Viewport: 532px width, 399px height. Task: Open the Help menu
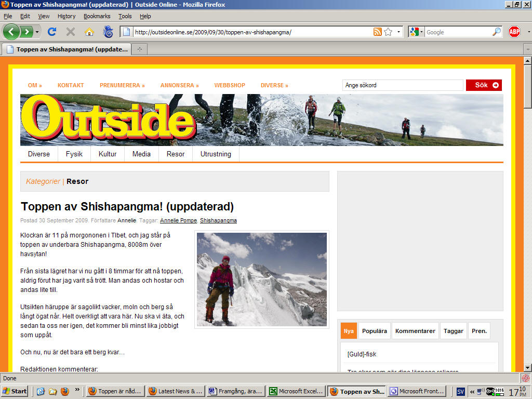(145, 16)
